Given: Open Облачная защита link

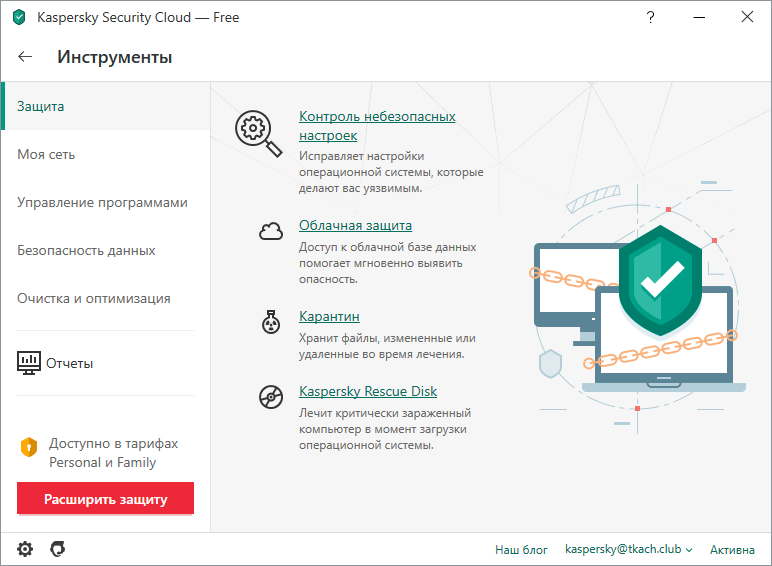Looking at the screenshot, I should [x=355, y=225].
